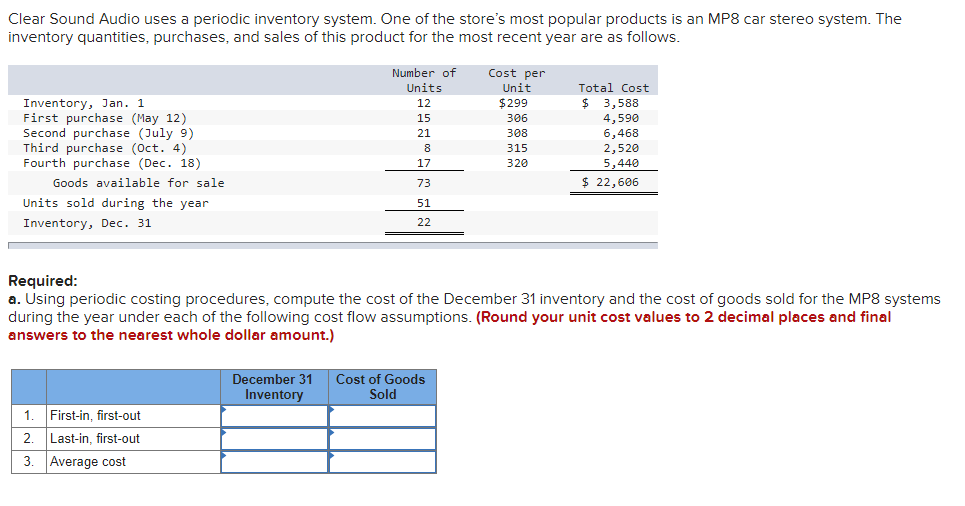Click the 'Total Cost' column header
965x506 pixels.
click(614, 88)
